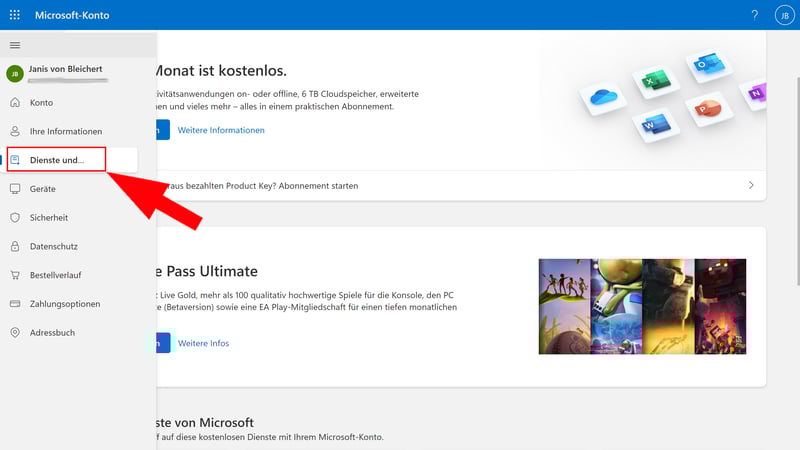
Task: Click the Game Pass games artwork
Action: [x=642, y=307]
